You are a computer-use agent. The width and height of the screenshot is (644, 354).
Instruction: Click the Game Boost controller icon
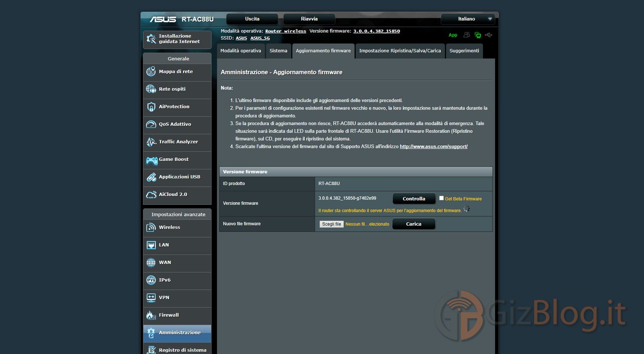[x=152, y=161]
